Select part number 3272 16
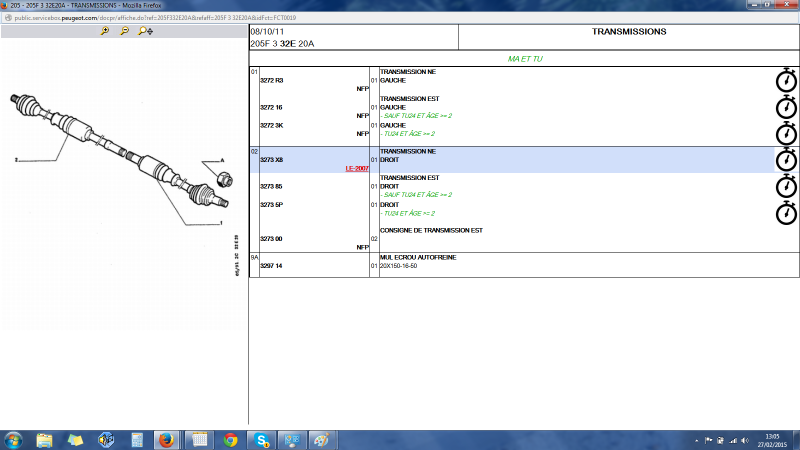 pyautogui.click(x=271, y=108)
